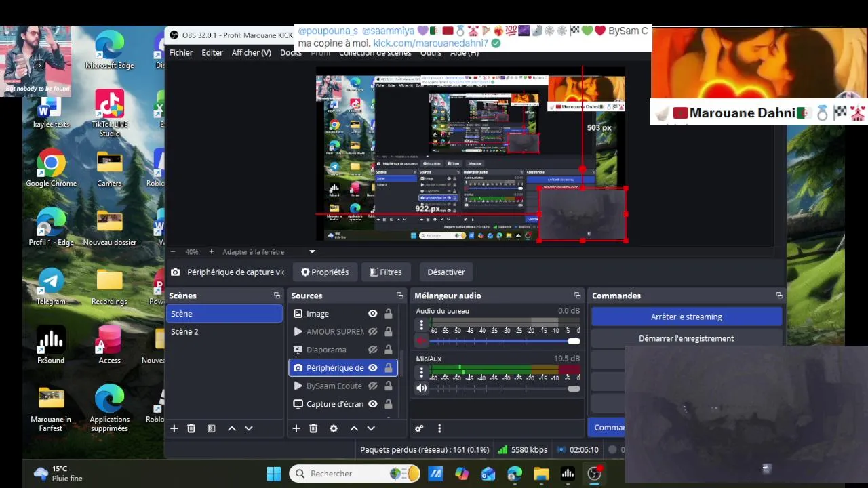Open Copilot from taskbar
This screenshot has height=488, width=868.
click(462, 474)
